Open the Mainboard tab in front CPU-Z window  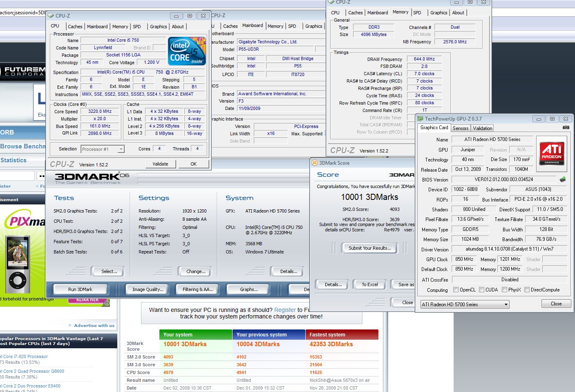click(x=97, y=27)
